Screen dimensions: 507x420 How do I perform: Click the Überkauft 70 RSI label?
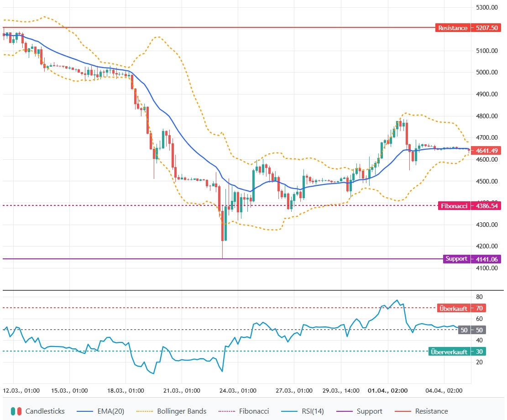(x=461, y=308)
